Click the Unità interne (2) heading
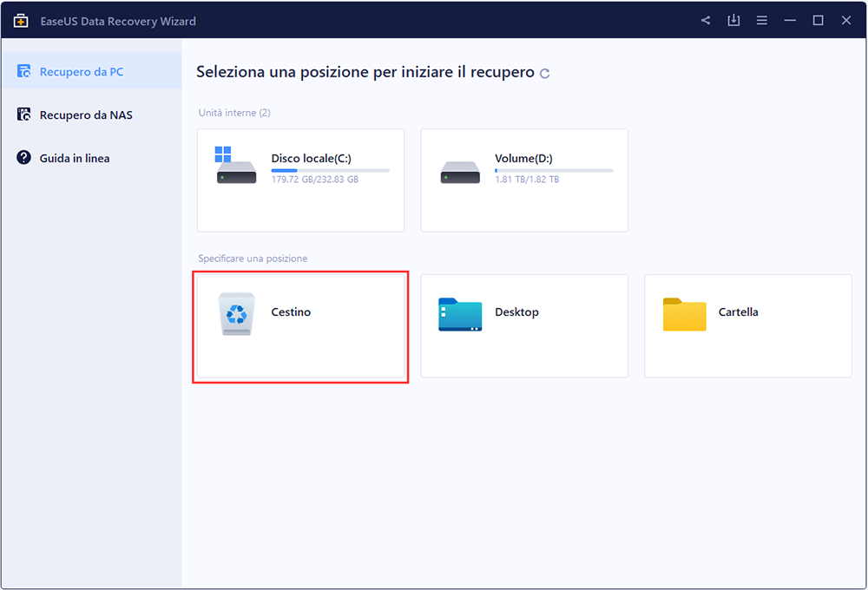 tap(234, 113)
